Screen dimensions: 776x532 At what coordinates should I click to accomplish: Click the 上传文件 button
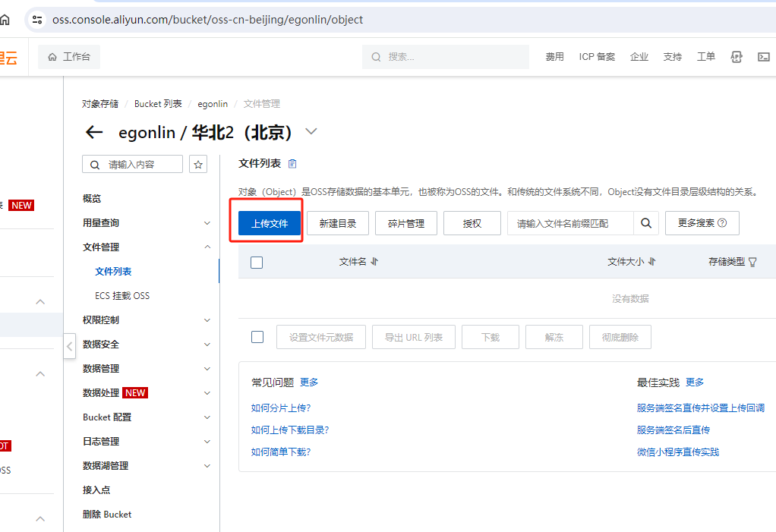point(270,223)
